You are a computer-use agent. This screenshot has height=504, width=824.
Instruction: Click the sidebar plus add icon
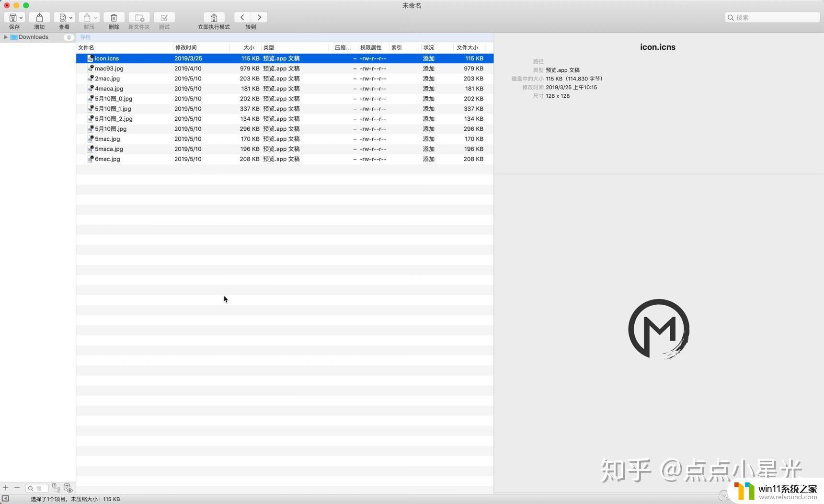[6, 488]
